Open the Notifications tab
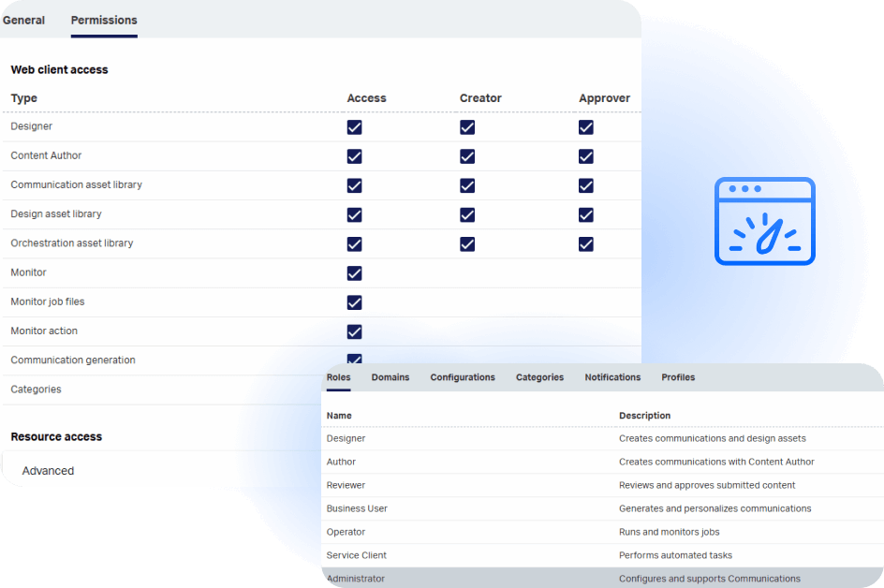This screenshot has height=588, width=884. click(612, 377)
